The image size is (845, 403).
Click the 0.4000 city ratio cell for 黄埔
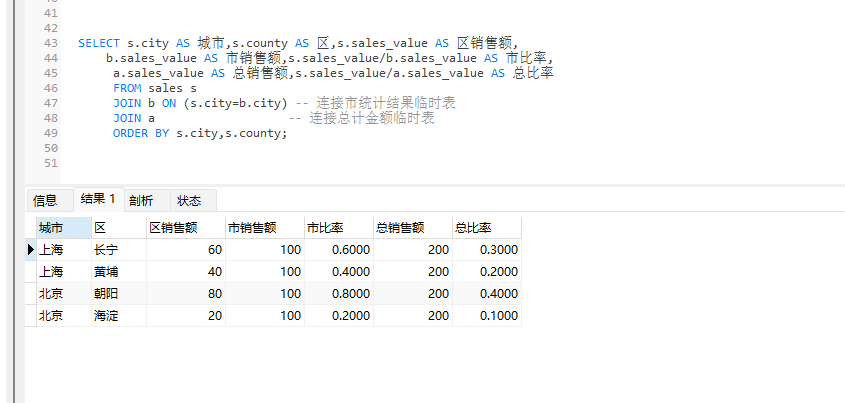pyautogui.click(x=338, y=272)
